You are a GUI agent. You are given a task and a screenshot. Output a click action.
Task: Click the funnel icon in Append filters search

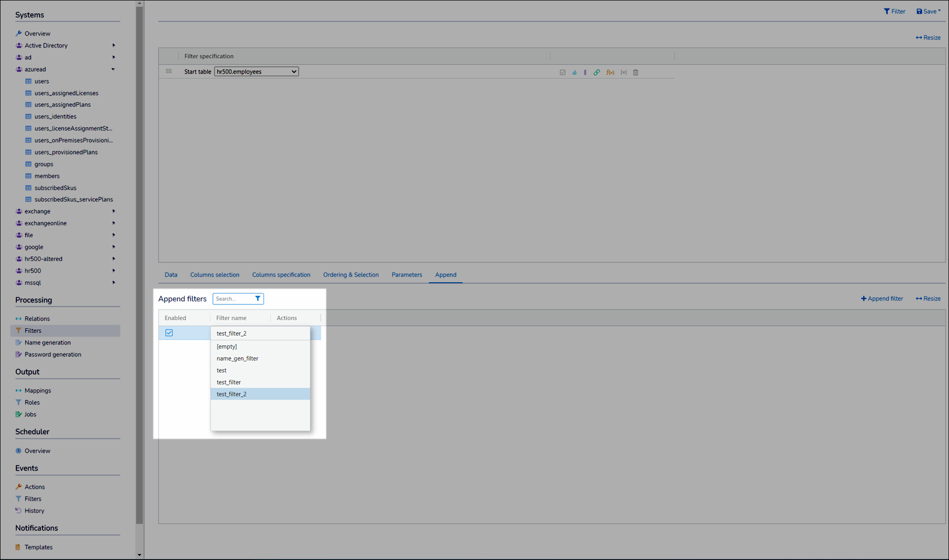tap(258, 299)
